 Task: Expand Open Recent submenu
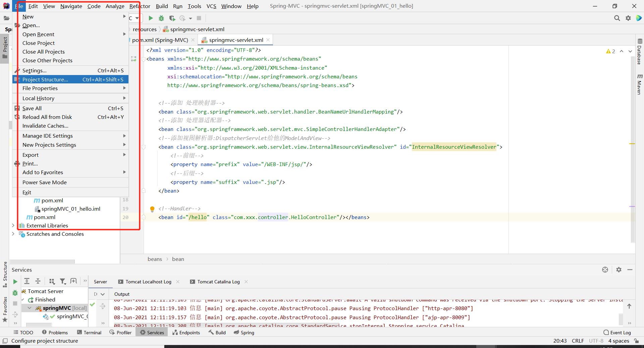click(x=70, y=34)
